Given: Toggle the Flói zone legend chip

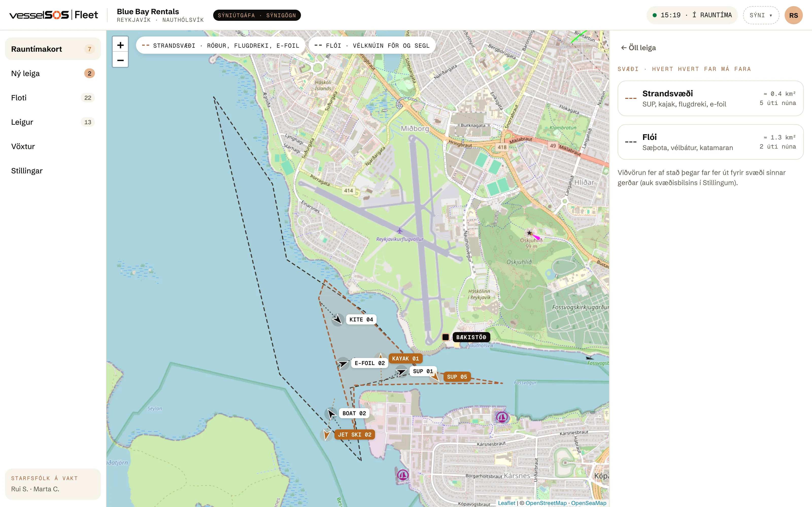Looking at the screenshot, I should click(372, 45).
